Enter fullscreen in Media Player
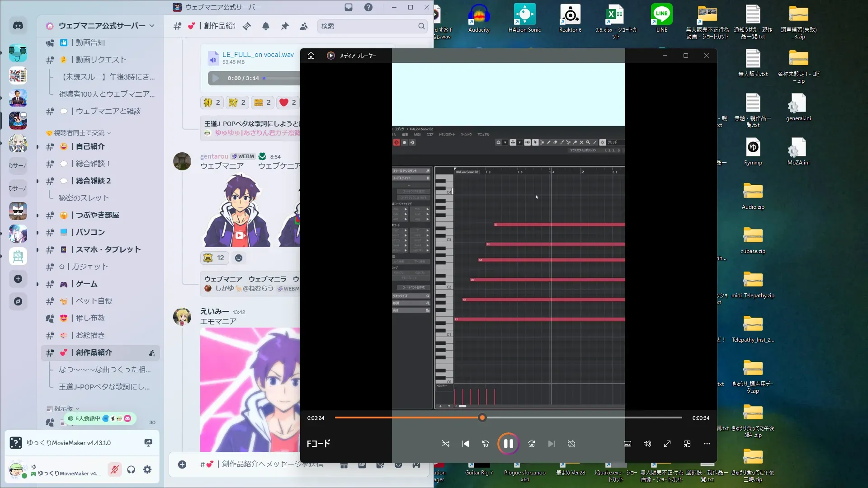The width and height of the screenshot is (868, 488). pyautogui.click(x=667, y=444)
